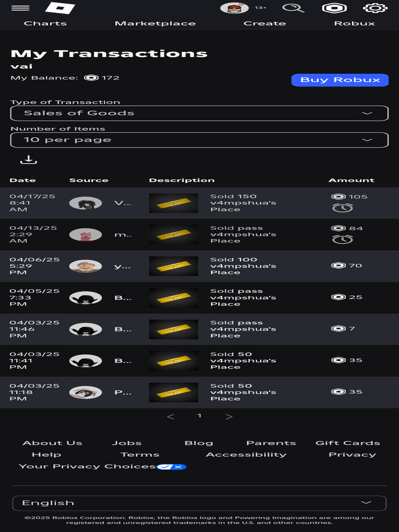Open buyer avatar on 04/03/25 11:46 PM transaction

(86, 329)
